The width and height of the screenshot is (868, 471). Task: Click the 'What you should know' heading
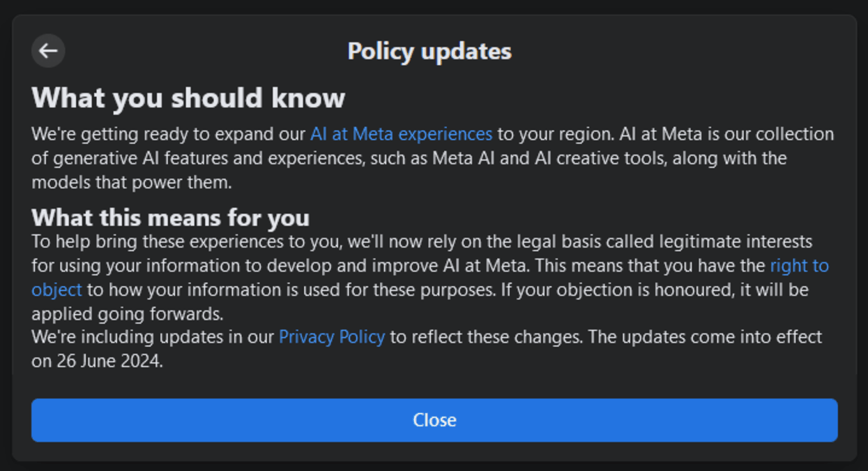click(x=188, y=98)
